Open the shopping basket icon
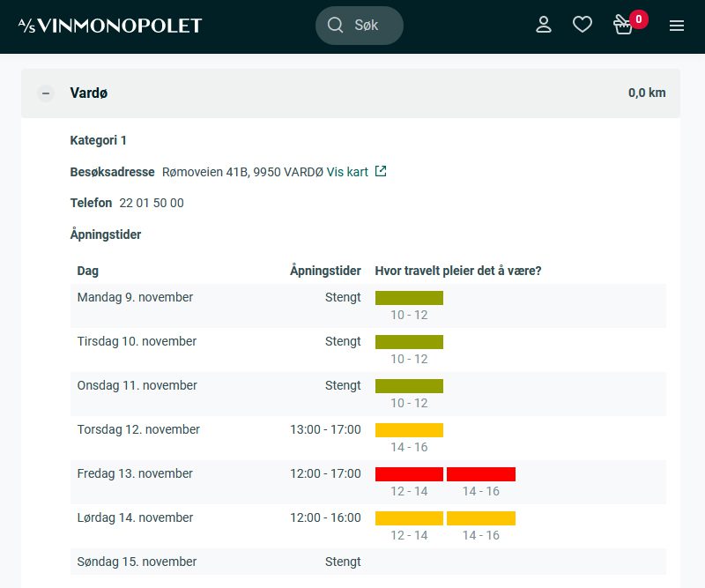This screenshot has width=705, height=588. tap(623, 26)
